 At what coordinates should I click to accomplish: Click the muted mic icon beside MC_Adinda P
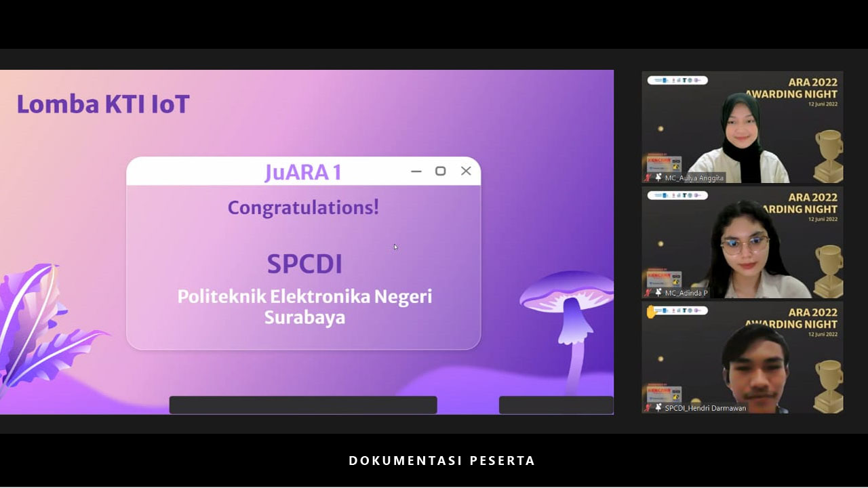[648, 293]
